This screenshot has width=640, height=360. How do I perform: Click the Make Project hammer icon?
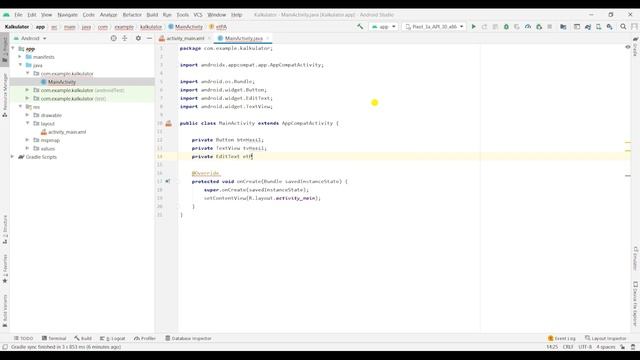pos(360,27)
